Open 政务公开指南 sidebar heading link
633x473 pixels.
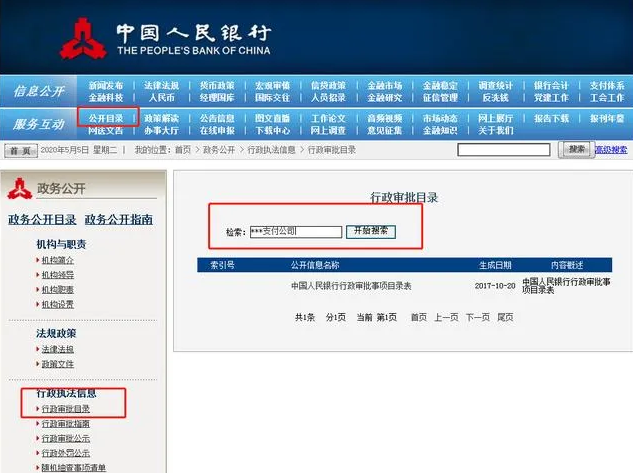click(119, 219)
